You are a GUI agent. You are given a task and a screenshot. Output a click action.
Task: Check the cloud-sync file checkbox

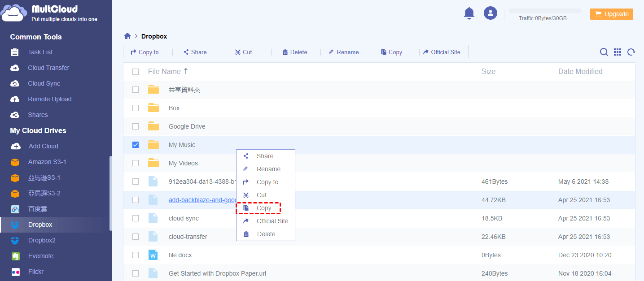(136, 218)
